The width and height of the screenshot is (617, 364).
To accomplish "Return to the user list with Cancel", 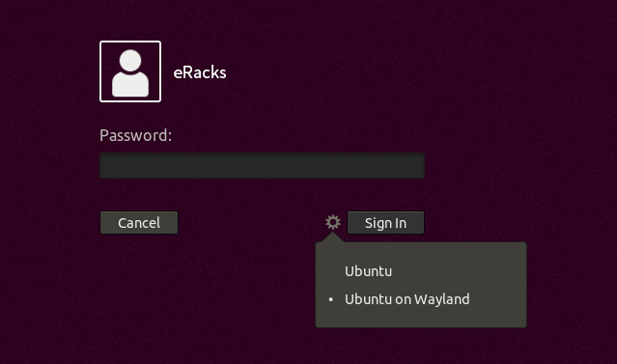I will 139,223.
